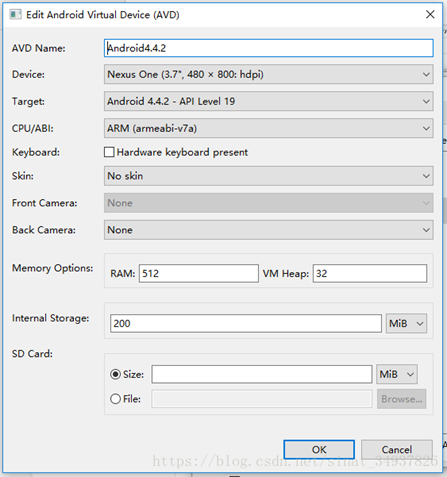Click into the RAM field showing 512
The width and height of the screenshot is (447, 477).
click(199, 273)
